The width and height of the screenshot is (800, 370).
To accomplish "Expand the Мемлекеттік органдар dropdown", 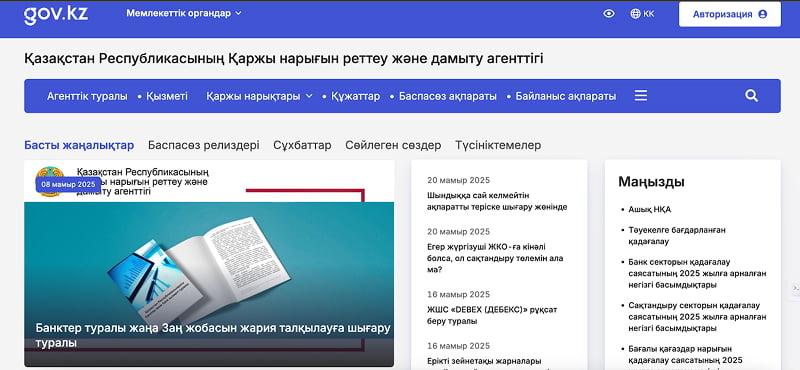I will click(x=184, y=13).
